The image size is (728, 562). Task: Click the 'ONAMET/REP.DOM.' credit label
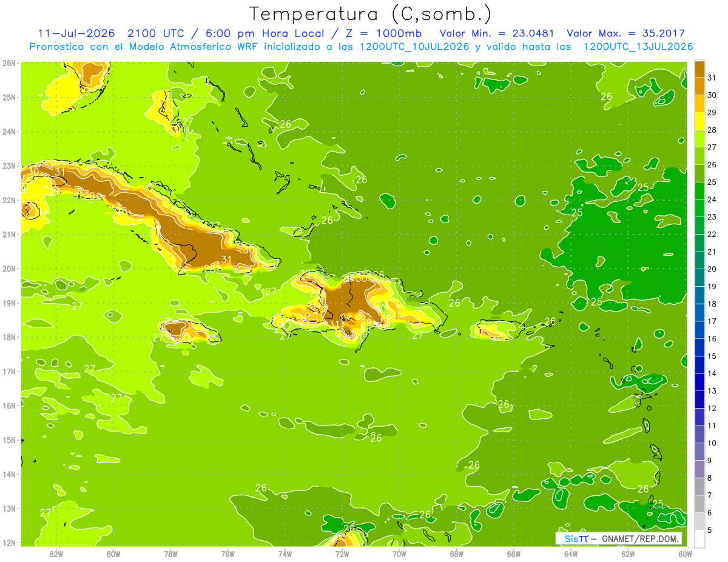(639, 538)
